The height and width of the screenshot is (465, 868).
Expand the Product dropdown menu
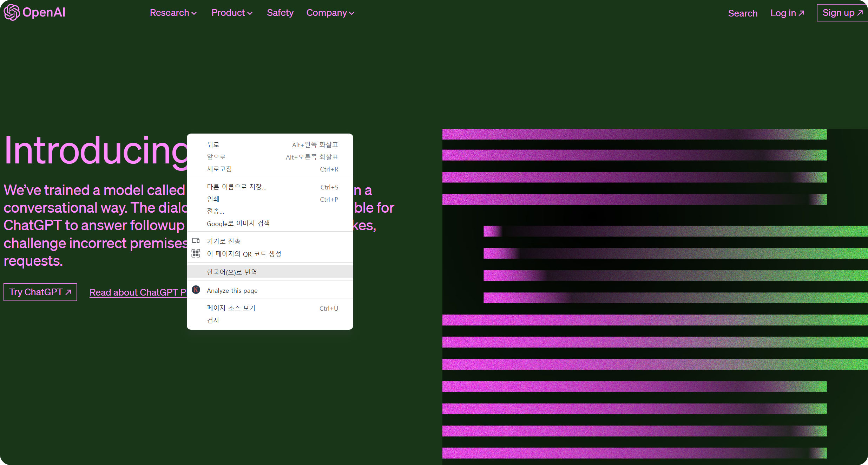pyautogui.click(x=232, y=13)
